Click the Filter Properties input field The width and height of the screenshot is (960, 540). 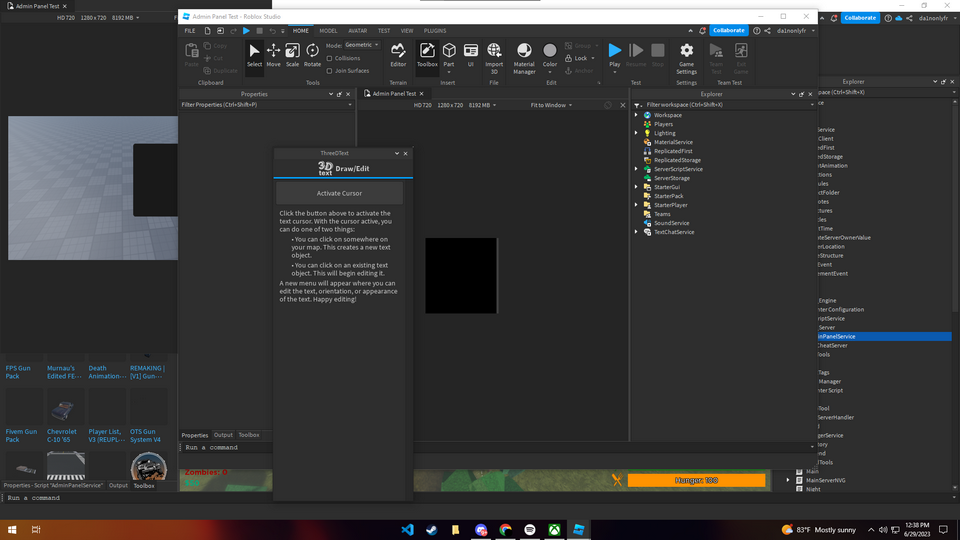[x=264, y=105]
